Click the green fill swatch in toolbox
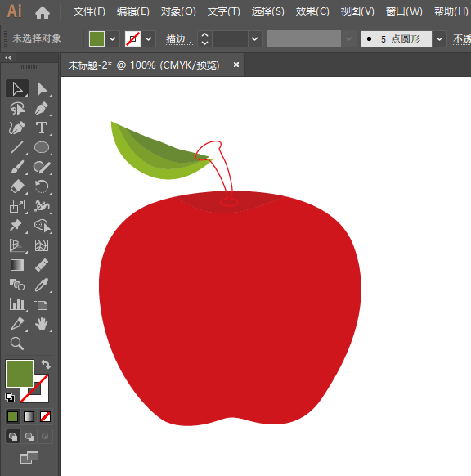 pos(20,374)
